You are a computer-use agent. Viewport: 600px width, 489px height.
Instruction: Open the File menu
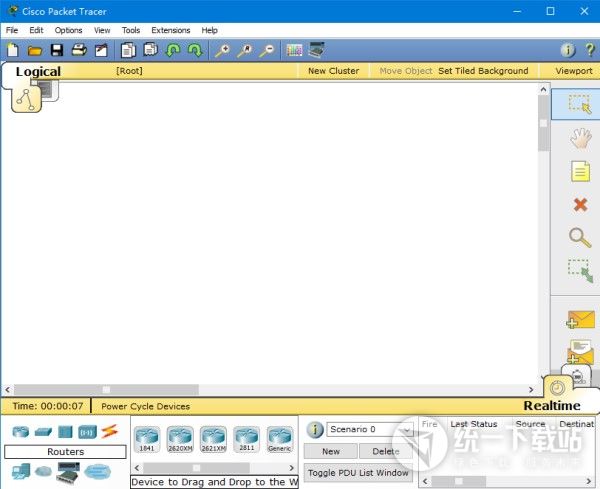(12, 30)
